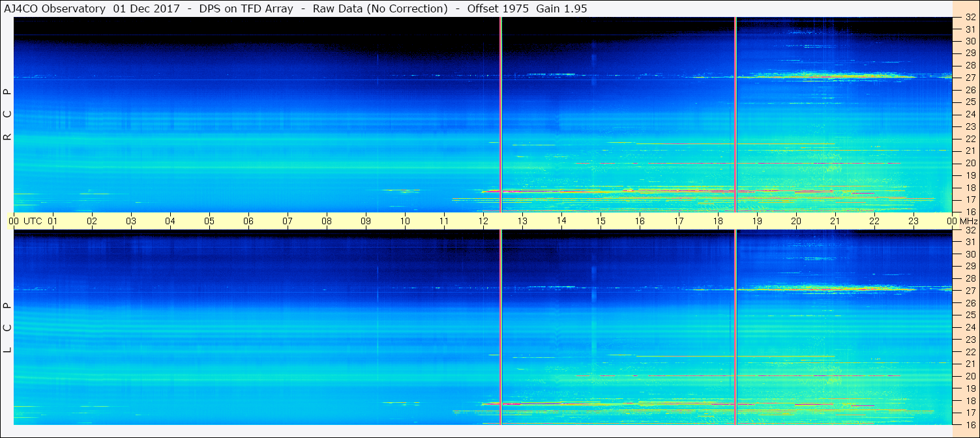Click the RCP panel axis label

(x=7, y=115)
